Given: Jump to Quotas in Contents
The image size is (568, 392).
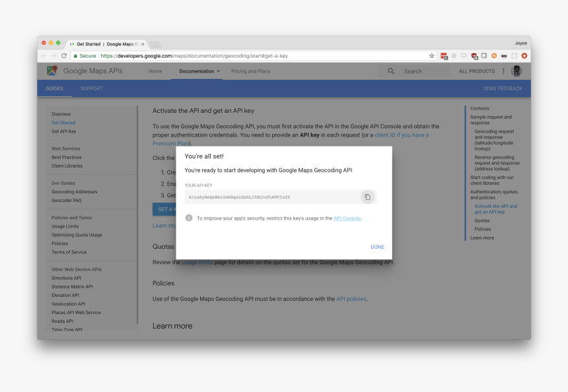Looking at the screenshot, I should coord(481,220).
